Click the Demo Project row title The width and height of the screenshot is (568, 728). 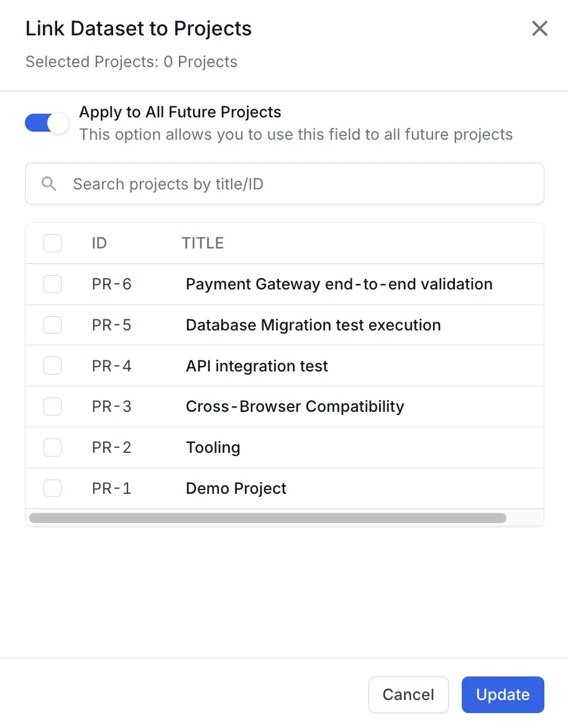(236, 488)
